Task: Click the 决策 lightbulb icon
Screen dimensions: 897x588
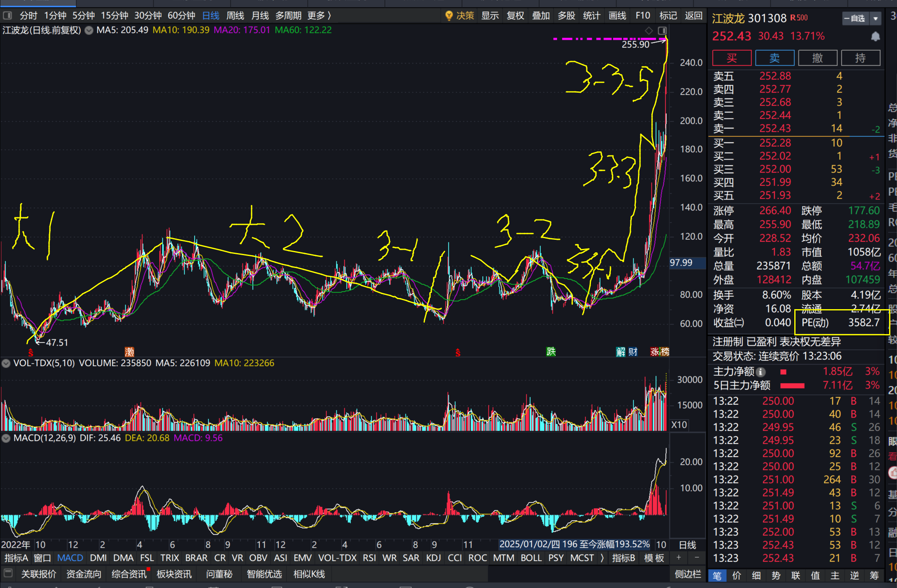Action: tap(449, 16)
